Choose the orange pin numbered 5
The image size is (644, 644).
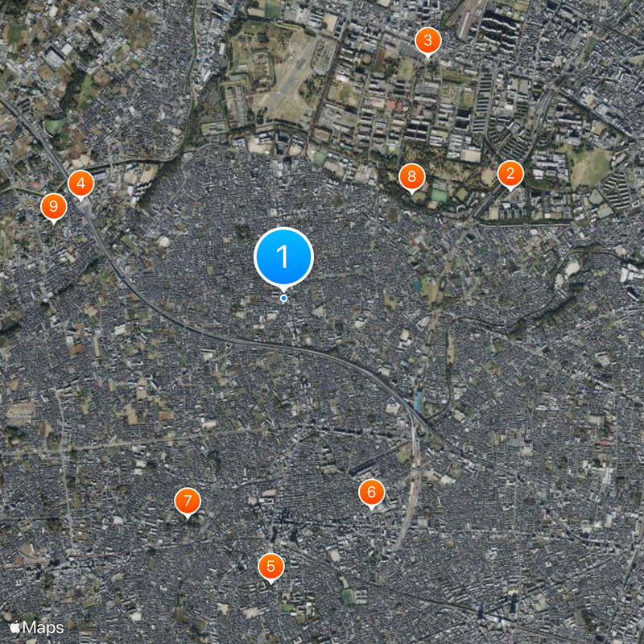pyautogui.click(x=270, y=567)
